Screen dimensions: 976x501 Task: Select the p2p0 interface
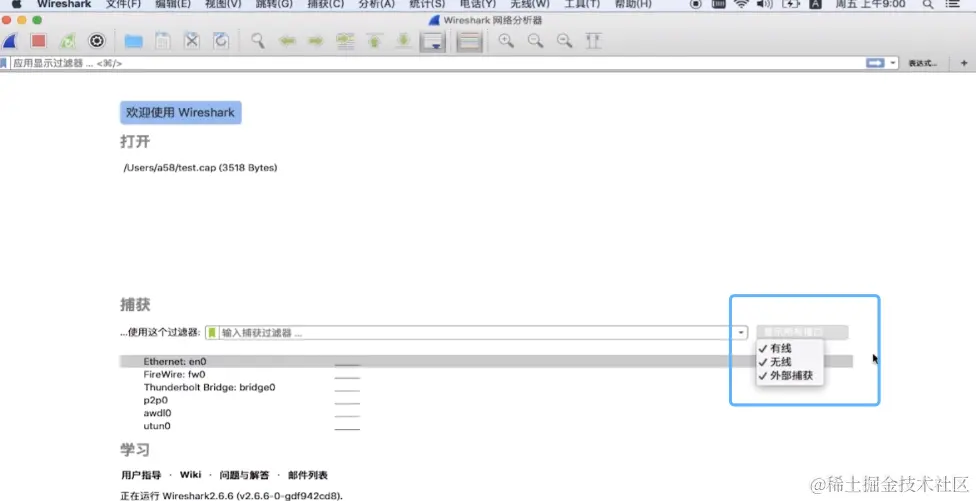click(x=486, y=400)
